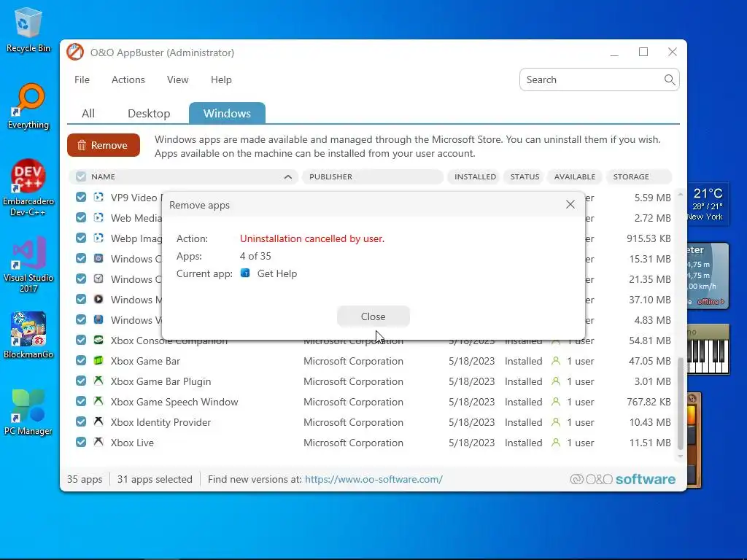The image size is (747, 560).
Task: Click the O&O software logo in status bar
Action: (x=623, y=479)
